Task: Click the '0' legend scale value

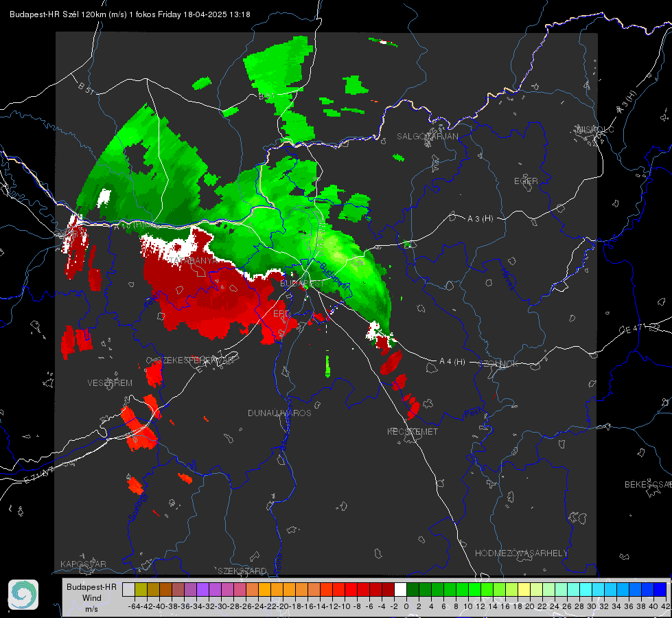Action: point(406,606)
